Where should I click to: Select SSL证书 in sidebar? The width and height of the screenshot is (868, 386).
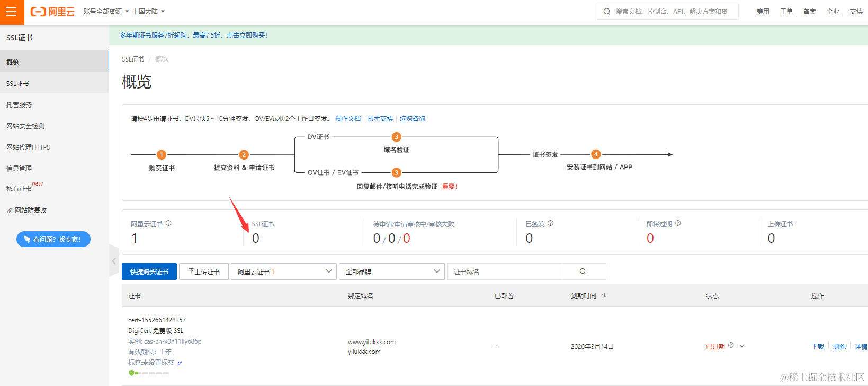55,83
